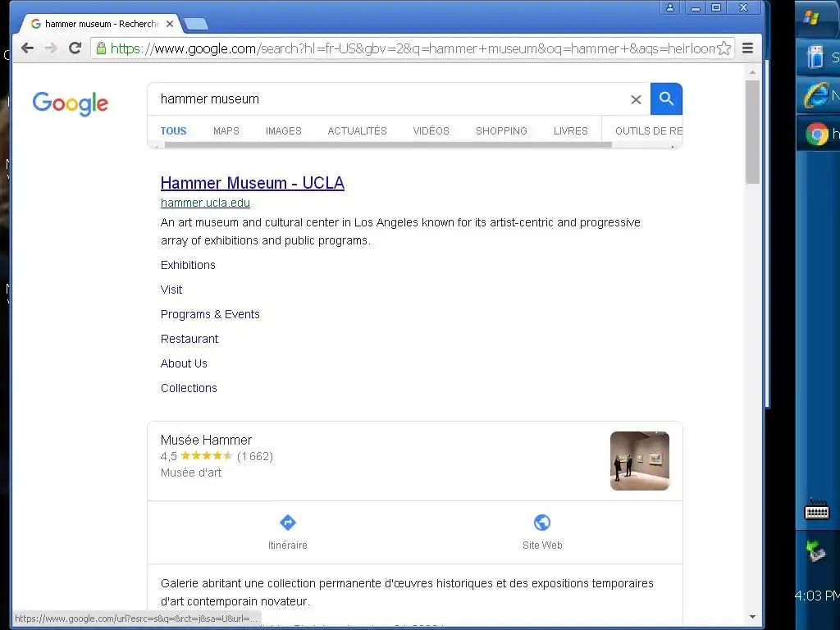Image resolution: width=840 pixels, height=630 pixels.
Task: Open a new tab beside hammer museum tab
Action: 195,24
